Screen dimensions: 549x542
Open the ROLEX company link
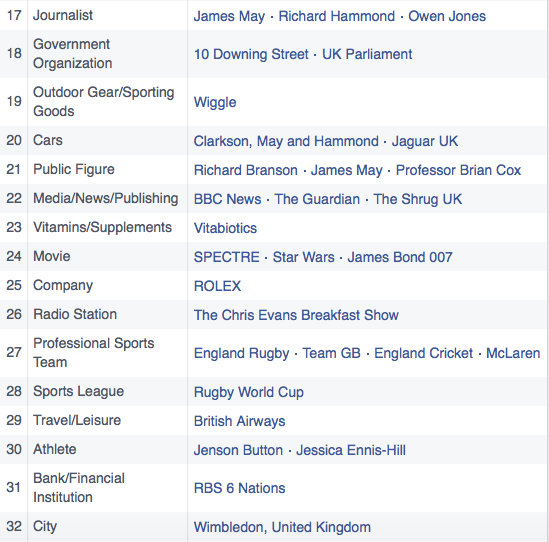tap(217, 286)
